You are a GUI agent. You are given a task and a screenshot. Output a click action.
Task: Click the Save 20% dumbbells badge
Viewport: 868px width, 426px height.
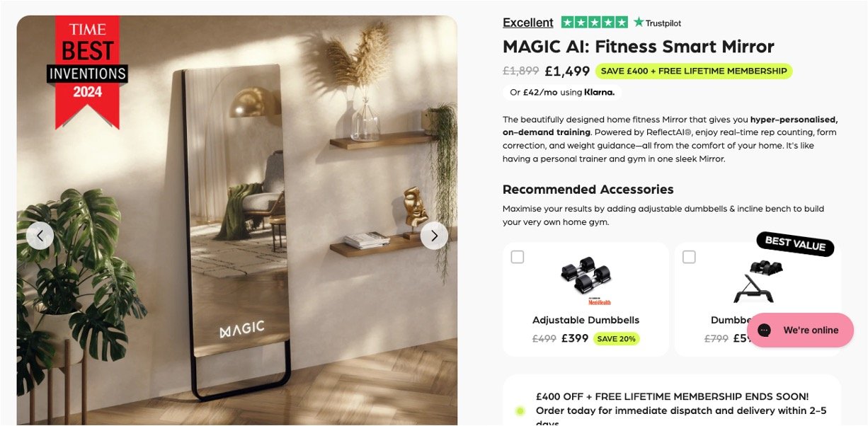616,339
